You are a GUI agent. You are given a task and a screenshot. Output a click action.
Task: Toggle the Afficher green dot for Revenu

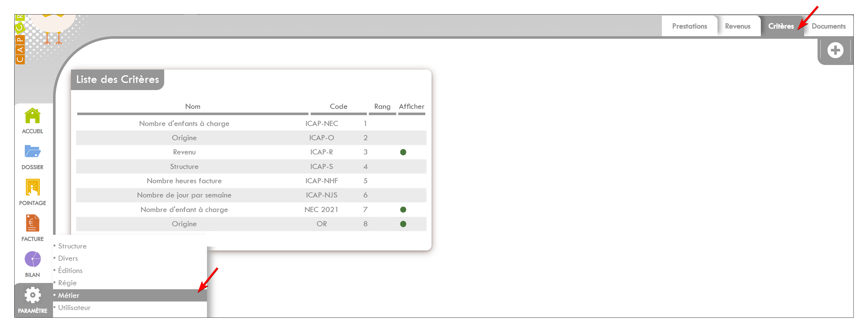(x=403, y=152)
